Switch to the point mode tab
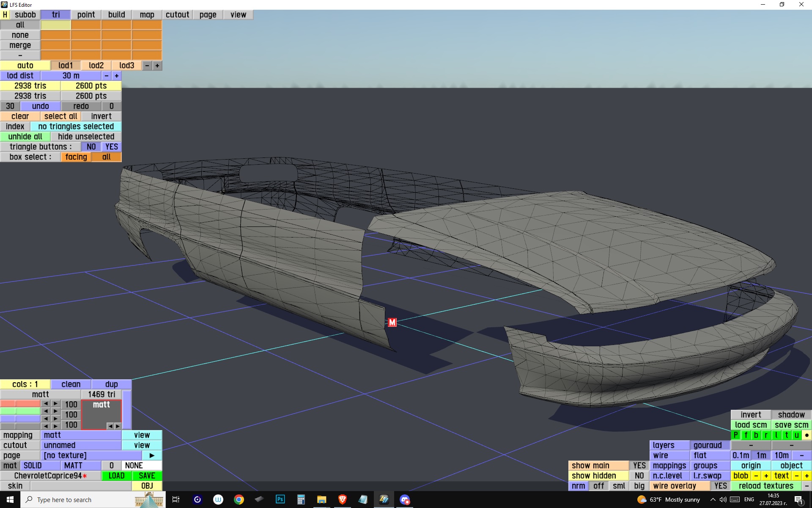The width and height of the screenshot is (812, 508). click(x=86, y=15)
